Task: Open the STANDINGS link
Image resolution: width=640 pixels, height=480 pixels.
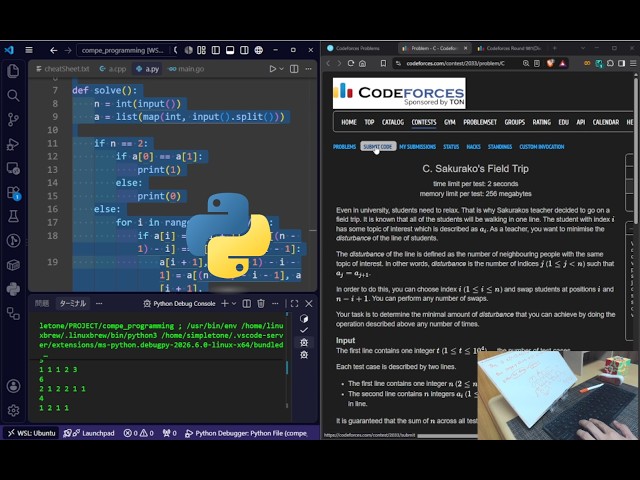Action: point(500,147)
